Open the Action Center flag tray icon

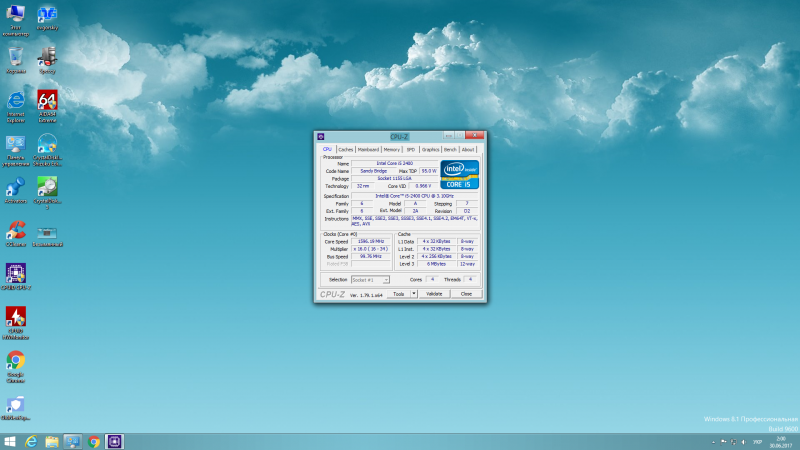point(723,442)
